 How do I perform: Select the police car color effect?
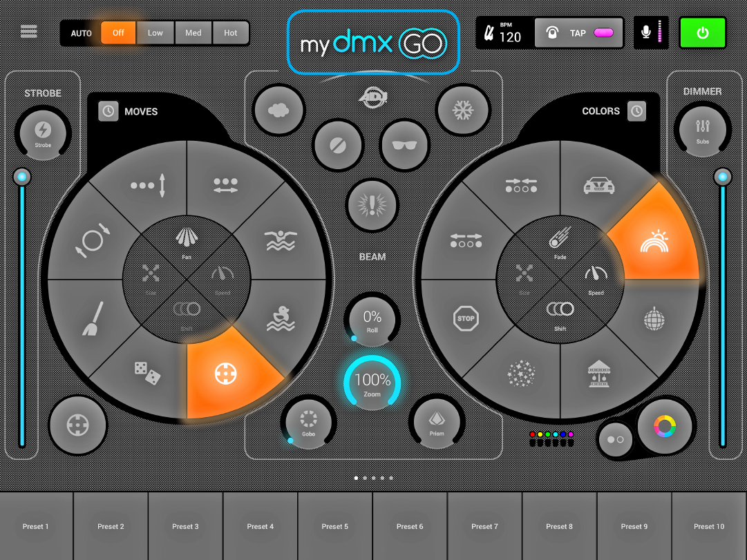599,185
